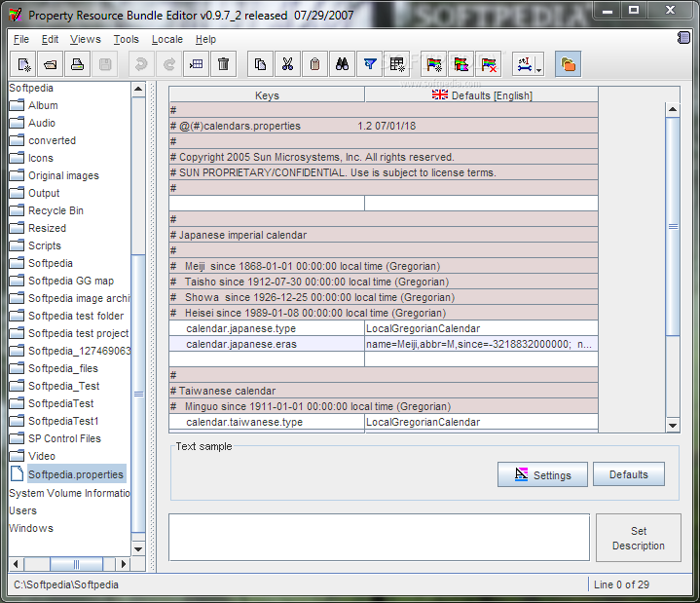The width and height of the screenshot is (700, 603).
Task: Select the Album folder in the tree
Action: tap(43, 105)
